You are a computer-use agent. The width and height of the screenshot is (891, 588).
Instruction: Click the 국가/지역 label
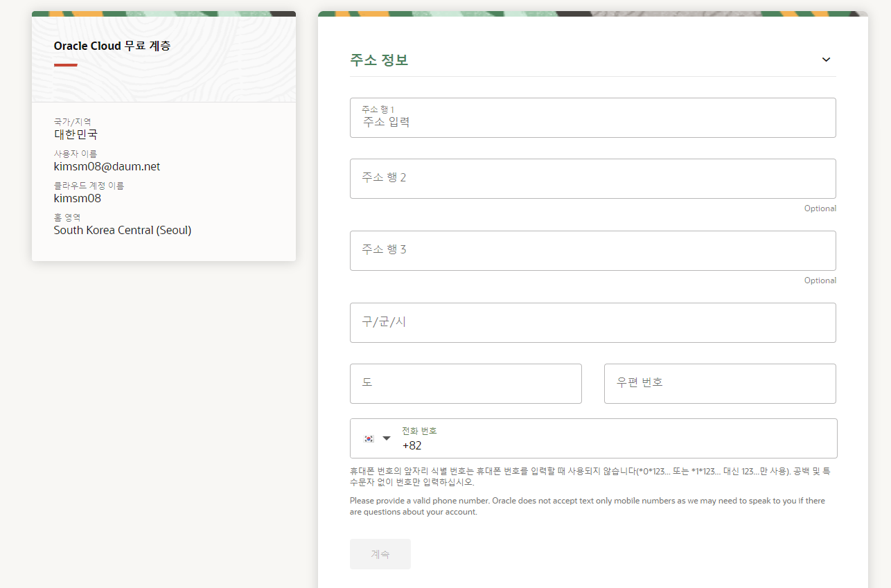click(x=73, y=122)
